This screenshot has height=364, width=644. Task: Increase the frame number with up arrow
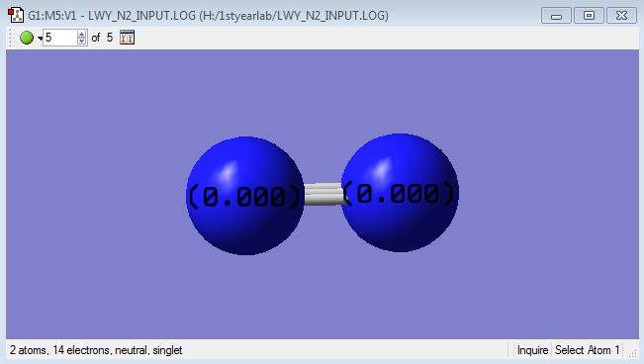pyautogui.click(x=81, y=34)
